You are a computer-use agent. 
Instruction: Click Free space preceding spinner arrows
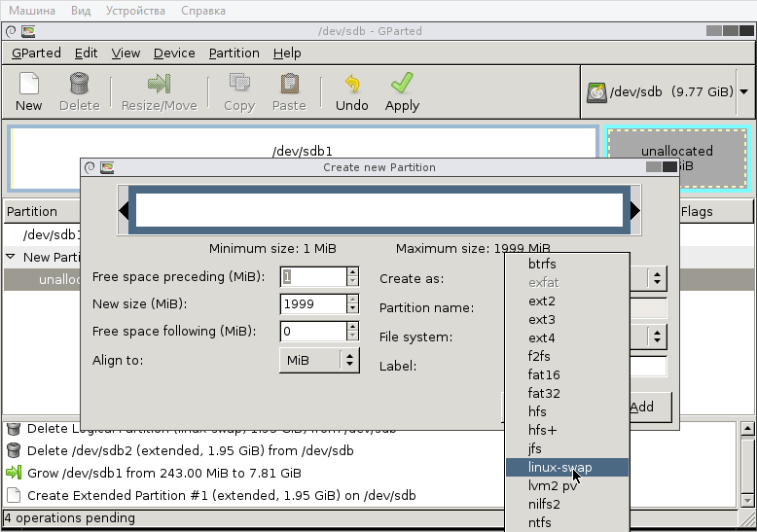352,276
